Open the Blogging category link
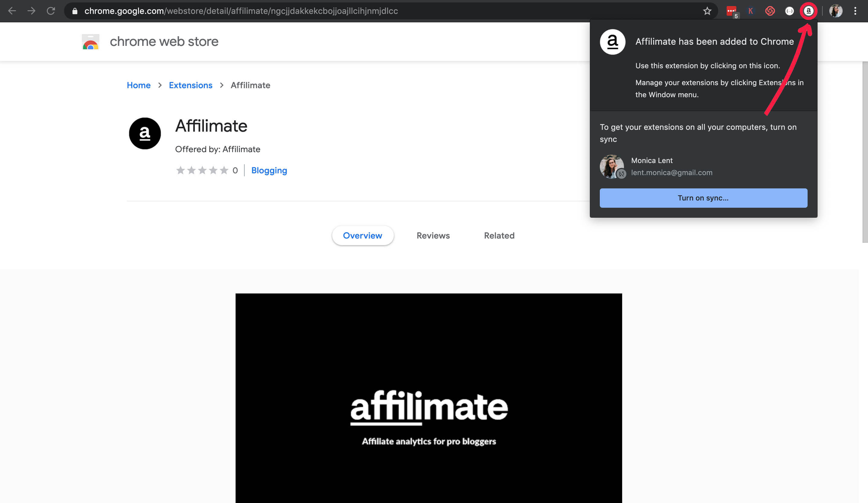 [269, 170]
